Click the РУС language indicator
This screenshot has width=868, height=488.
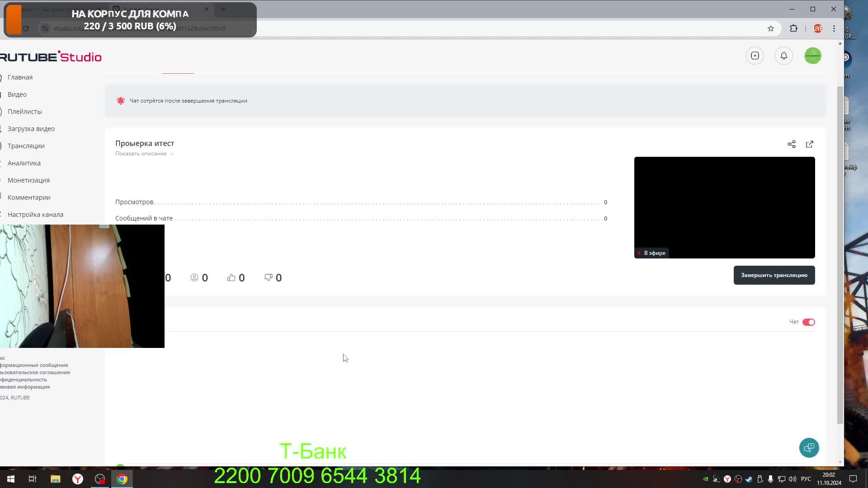pyautogui.click(x=806, y=479)
